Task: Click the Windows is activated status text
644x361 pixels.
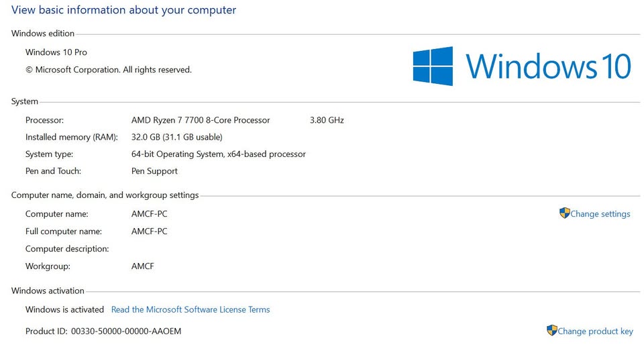Action: pos(64,309)
